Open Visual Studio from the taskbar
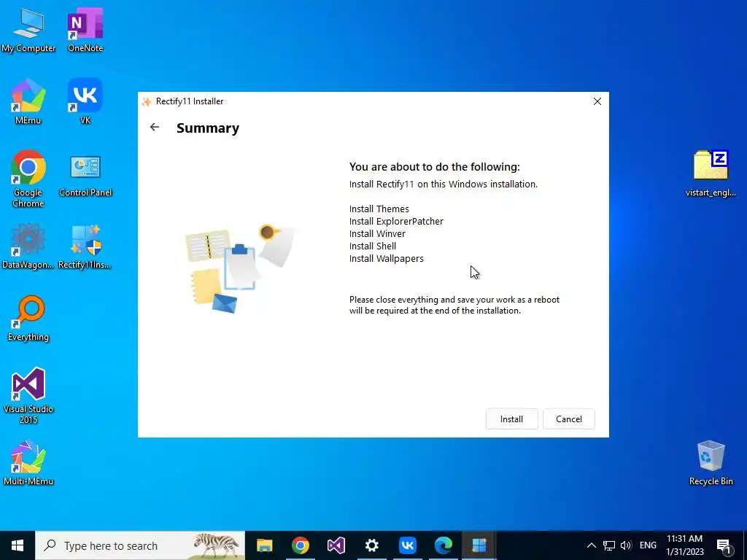 [x=336, y=545]
